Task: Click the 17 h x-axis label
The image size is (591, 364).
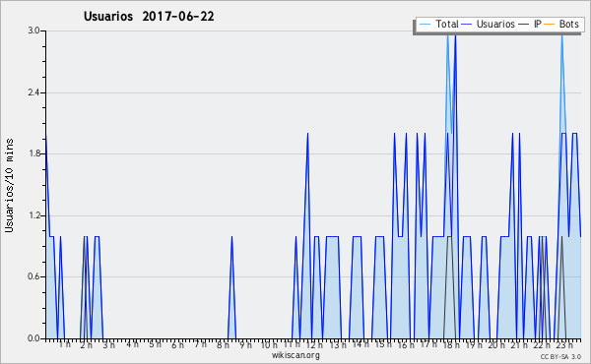Action: (x=428, y=344)
